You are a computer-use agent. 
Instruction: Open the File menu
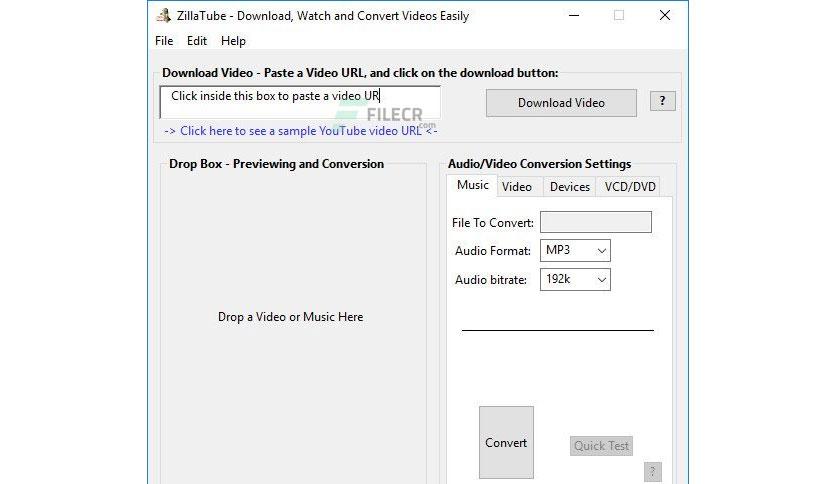pos(164,41)
